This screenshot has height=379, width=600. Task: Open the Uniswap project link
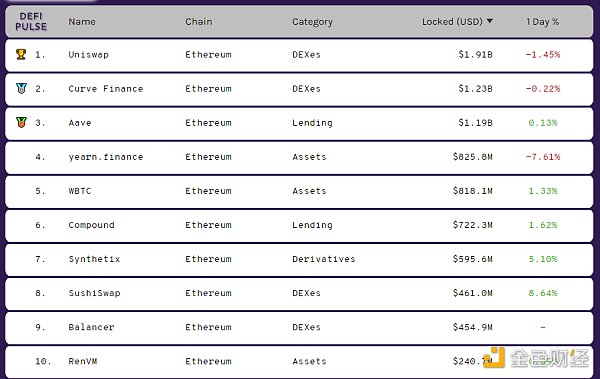[x=88, y=55]
